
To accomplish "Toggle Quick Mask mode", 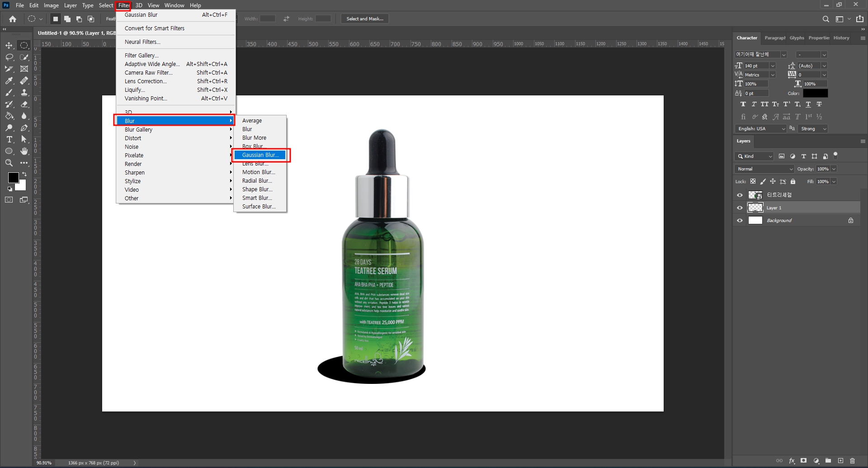I will coord(9,199).
